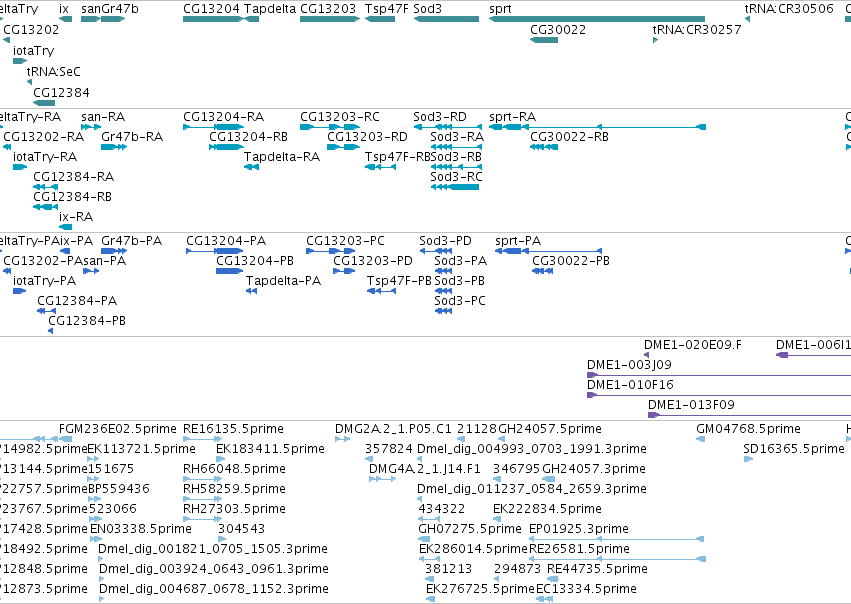Click the sprt-PA protein label
The image size is (851, 604).
(x=518, y=241)
